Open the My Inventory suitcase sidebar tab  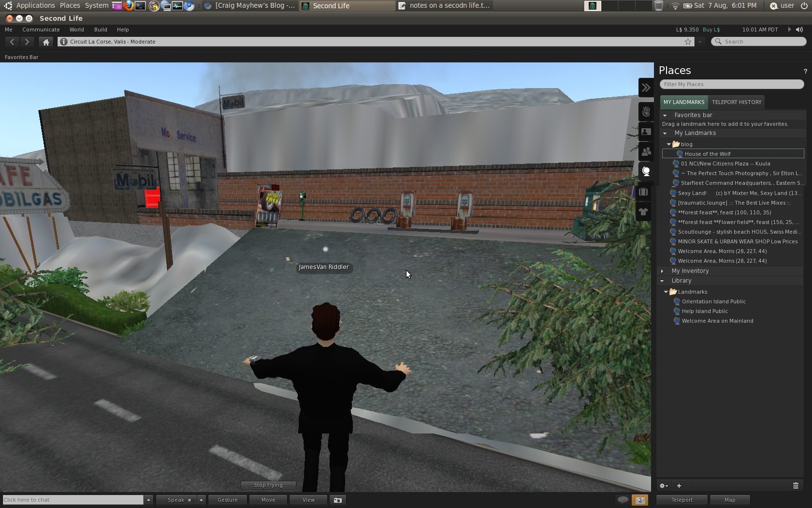pos(643,192)
